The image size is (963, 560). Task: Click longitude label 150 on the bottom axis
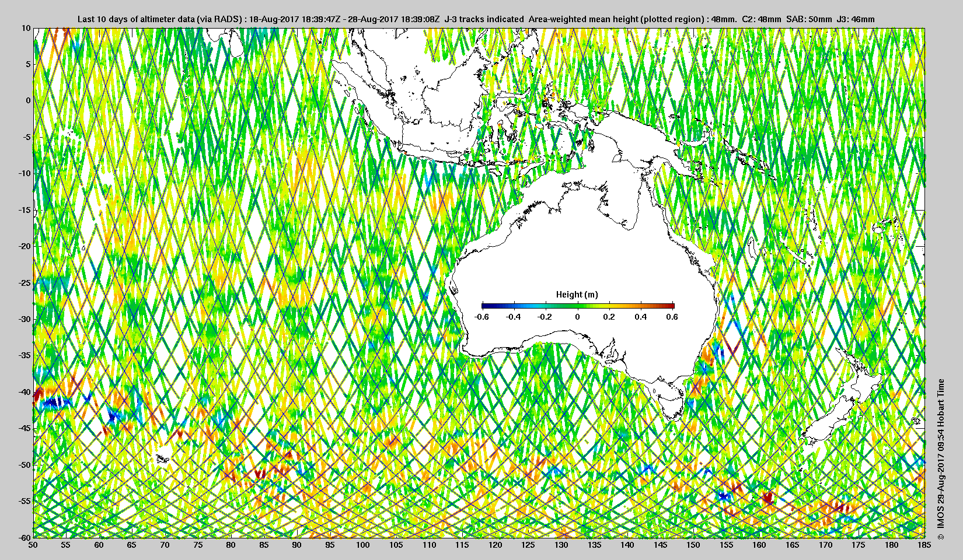pyautogui.click(x=693, y=545)
